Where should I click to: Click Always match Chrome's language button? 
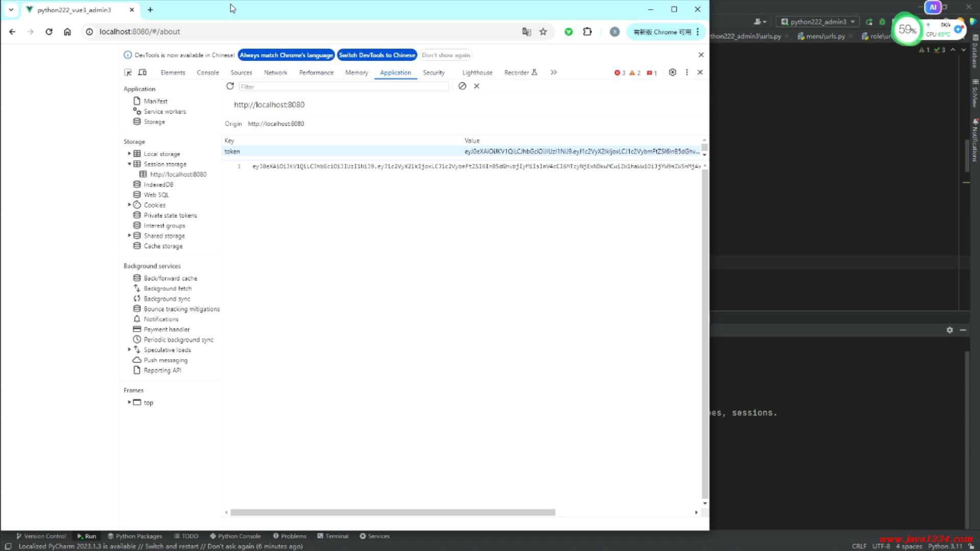coord(286,55)
